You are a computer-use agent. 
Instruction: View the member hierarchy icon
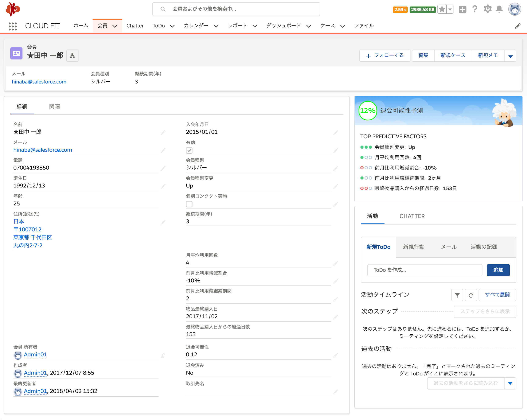(72, 56)
